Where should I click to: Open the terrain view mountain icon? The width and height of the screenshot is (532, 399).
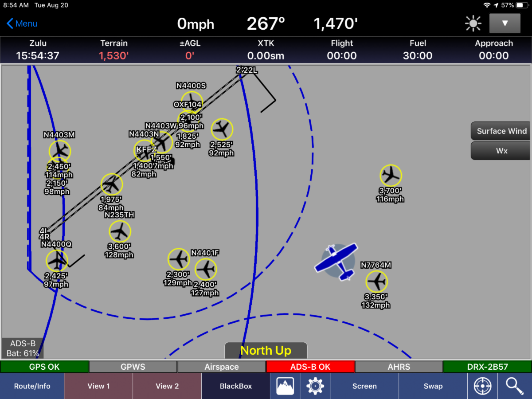pos(285,386)
